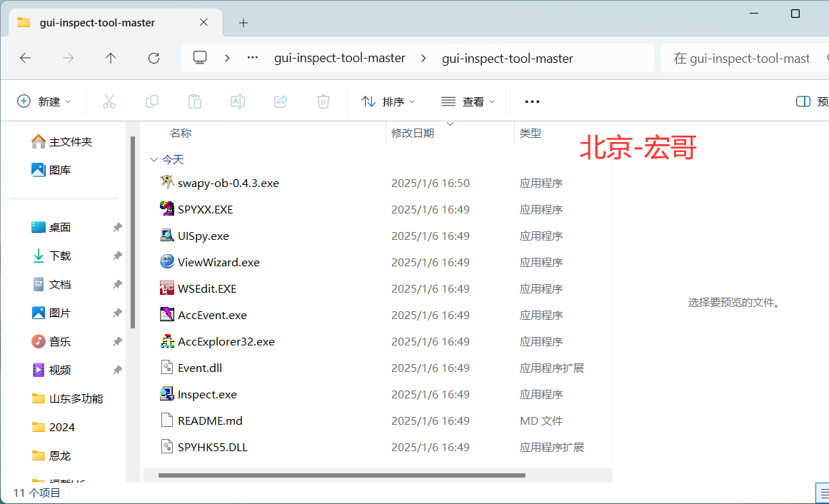Collapse the 今天 group
829x504 pixels.
[x=154, y=160]
